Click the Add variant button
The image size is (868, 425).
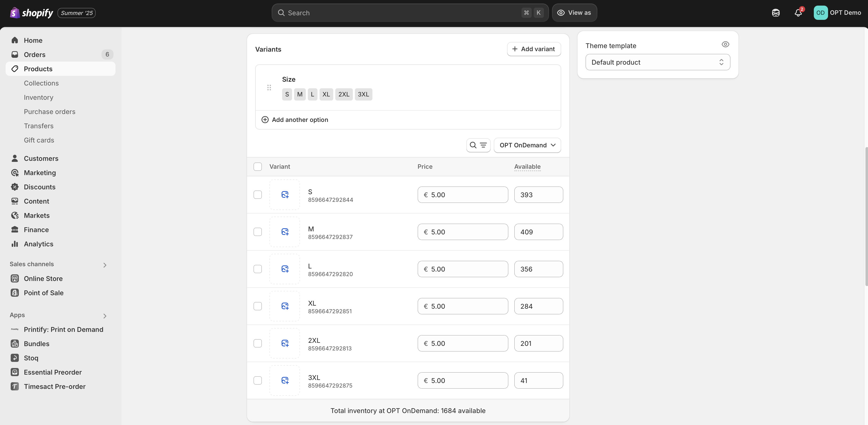[x=533, y=49]
